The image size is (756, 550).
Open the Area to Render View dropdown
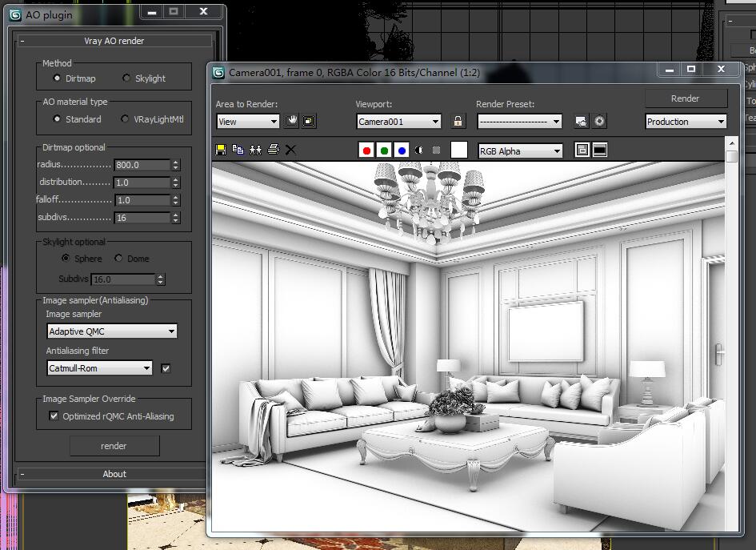pyautogui.click(x=248, y=122)
